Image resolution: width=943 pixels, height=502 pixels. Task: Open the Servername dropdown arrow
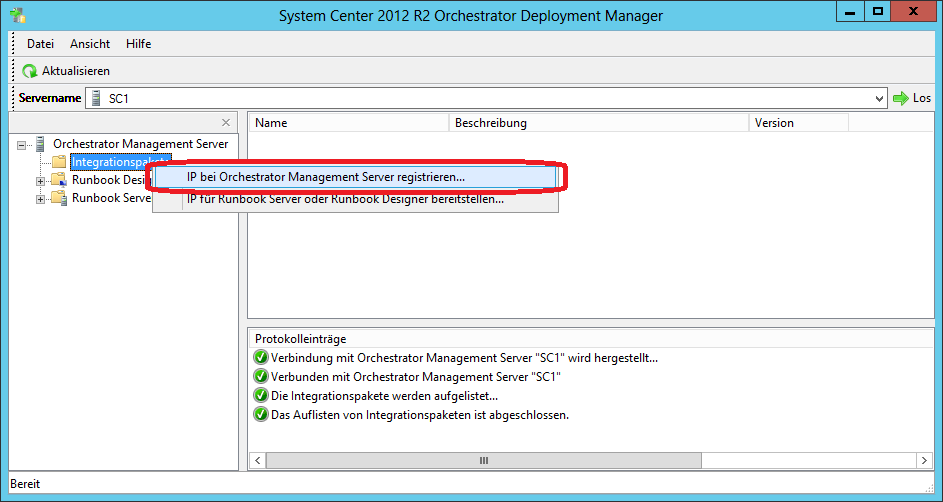pos(880,99)
